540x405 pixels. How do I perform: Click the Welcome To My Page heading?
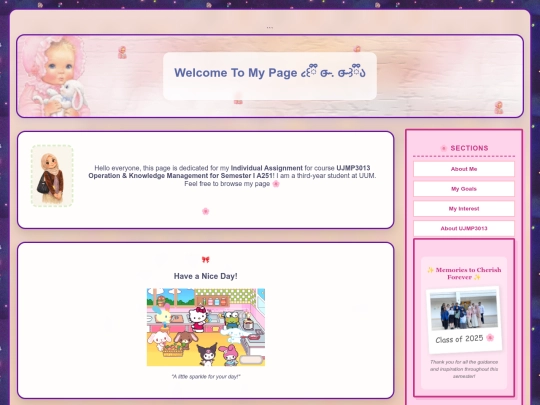click(270, 73)
